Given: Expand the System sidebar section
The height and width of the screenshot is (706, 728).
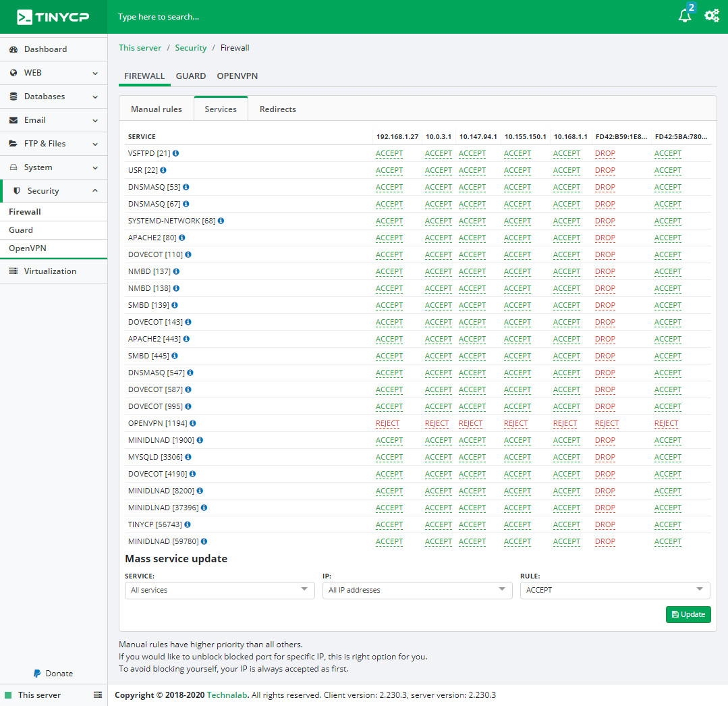Looking at the screenshot, I should (54, 167).
